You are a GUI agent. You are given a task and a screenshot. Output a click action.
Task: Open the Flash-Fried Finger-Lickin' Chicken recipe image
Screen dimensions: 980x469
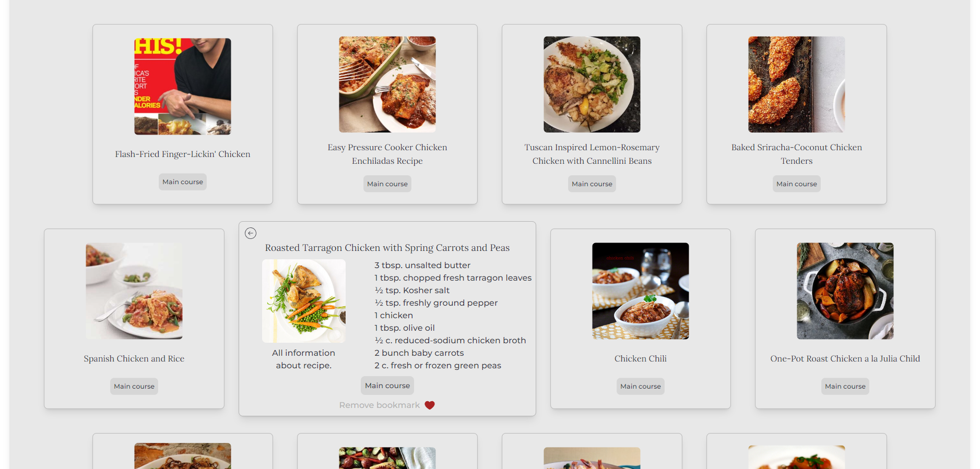(183, 86)
